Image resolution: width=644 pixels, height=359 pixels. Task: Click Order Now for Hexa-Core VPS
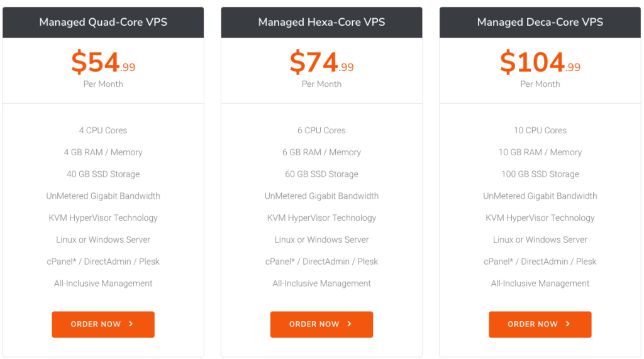point(321,324)
